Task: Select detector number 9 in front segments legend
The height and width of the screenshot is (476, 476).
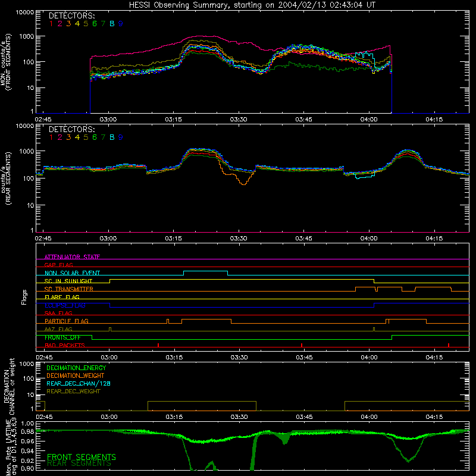Action: coord(121,24)
